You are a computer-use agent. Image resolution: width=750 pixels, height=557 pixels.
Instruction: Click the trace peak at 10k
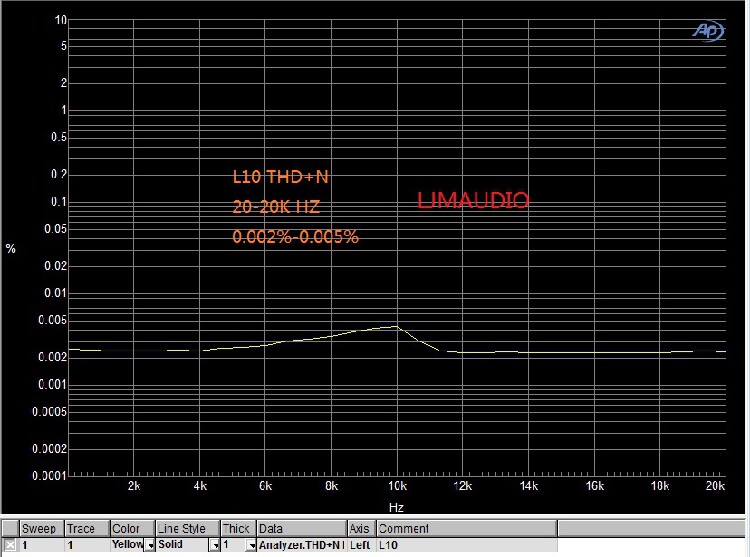(x=397, y=327)
